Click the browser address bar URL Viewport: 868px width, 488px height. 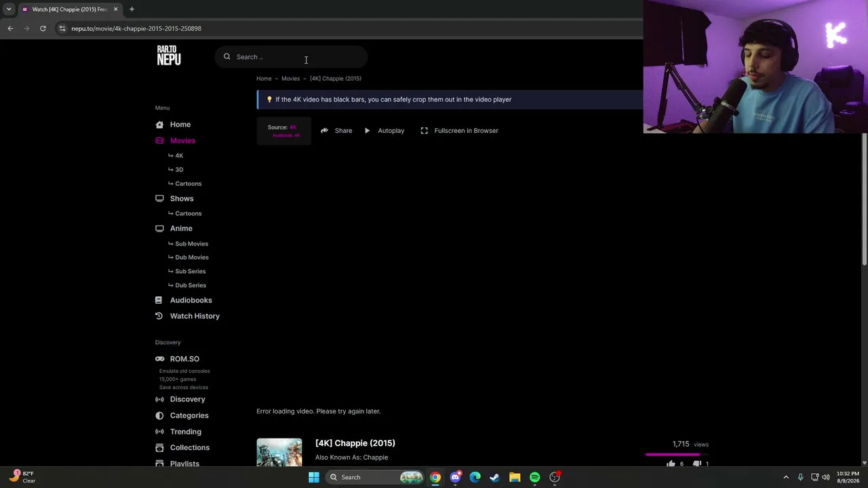coord(136,28)
